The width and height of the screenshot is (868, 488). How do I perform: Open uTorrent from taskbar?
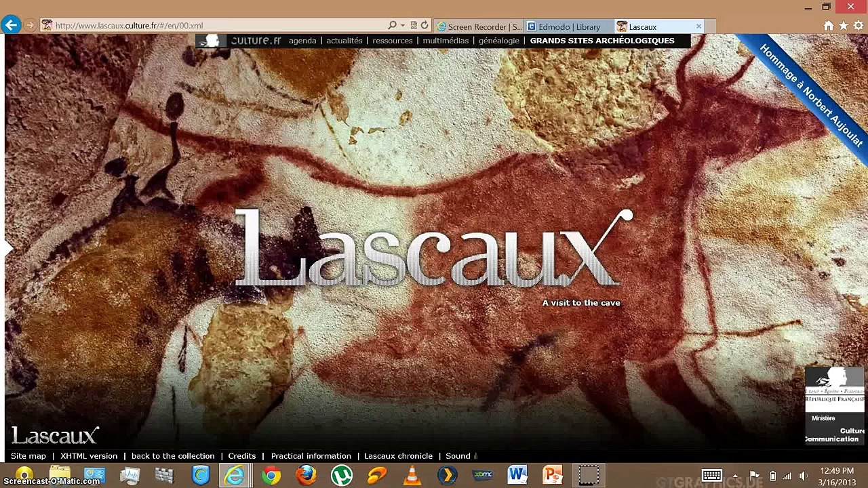[342, 476]
